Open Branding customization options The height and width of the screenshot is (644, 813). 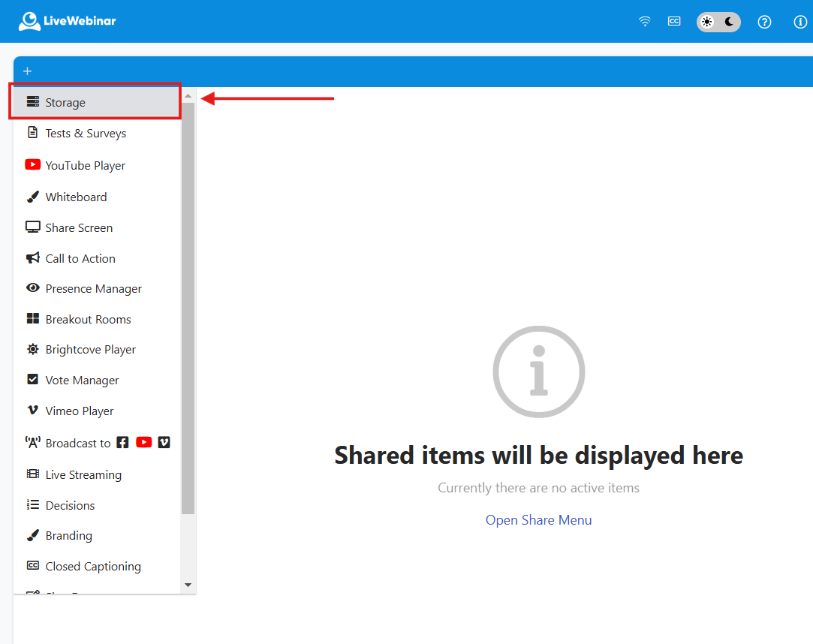pos(67,535)
